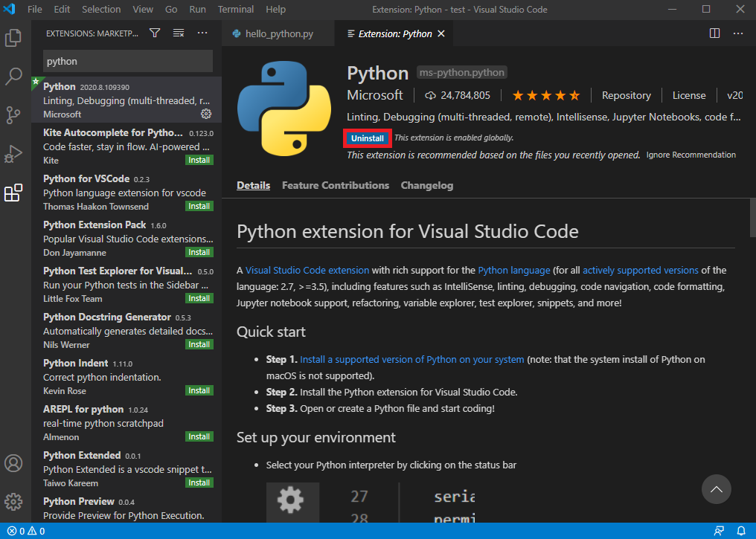Open the Edit menu
Viewport: 756px width, 539px height.
pyautogui.click(x=62, y=9)
